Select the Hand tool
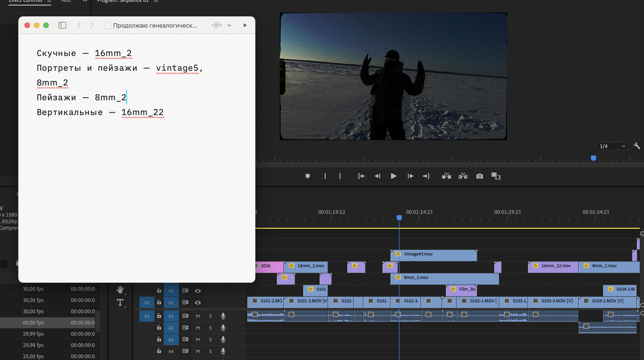This screenshot has width=644, height=360. 120,290
